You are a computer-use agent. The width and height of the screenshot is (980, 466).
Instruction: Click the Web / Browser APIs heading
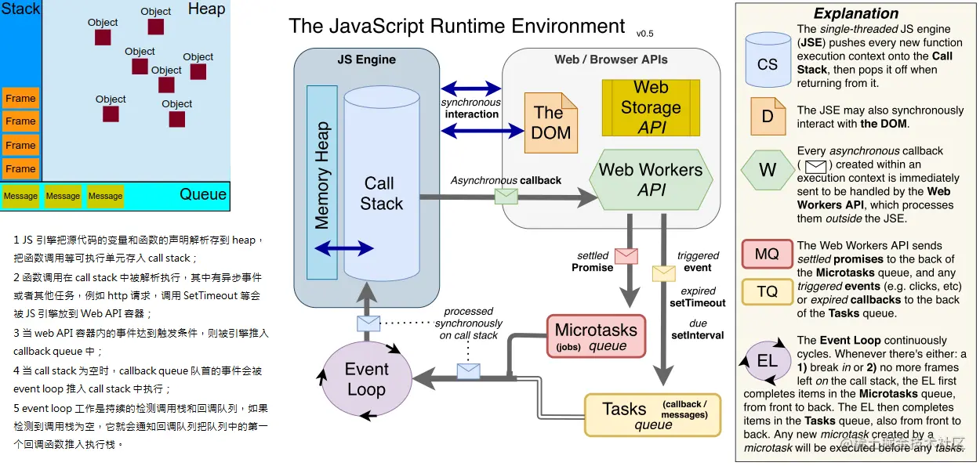click(x=611, y=60)
